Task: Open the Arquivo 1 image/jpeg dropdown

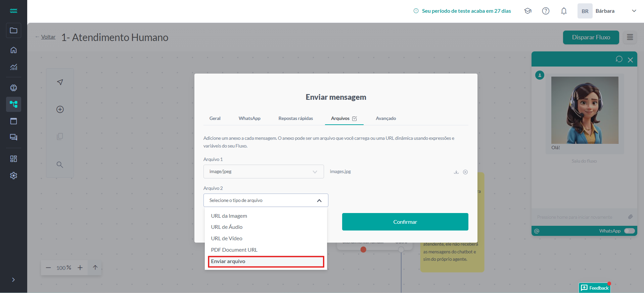Action: click(263, 172)
